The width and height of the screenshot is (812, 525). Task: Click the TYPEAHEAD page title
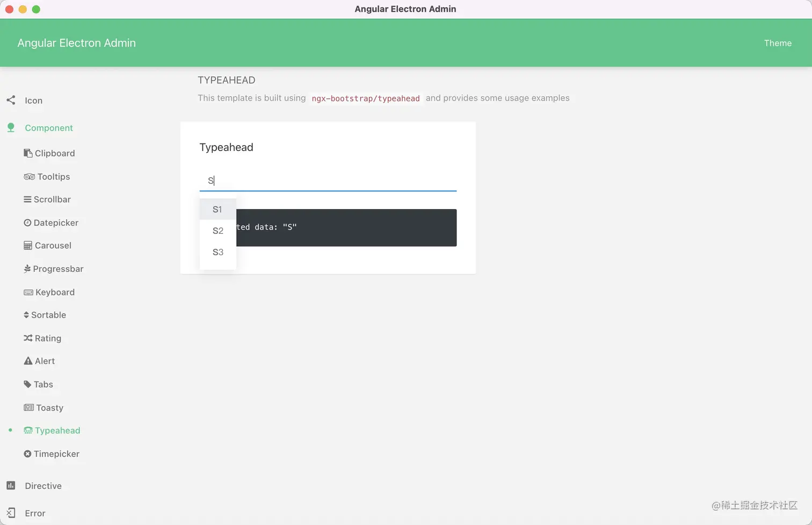[227, 80]
